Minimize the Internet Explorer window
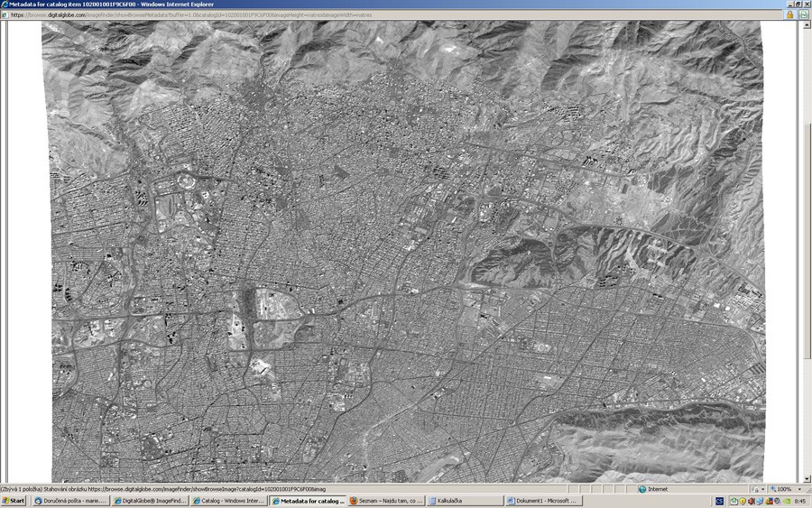Viewport: 812px width, 508px height. [789, 5]
